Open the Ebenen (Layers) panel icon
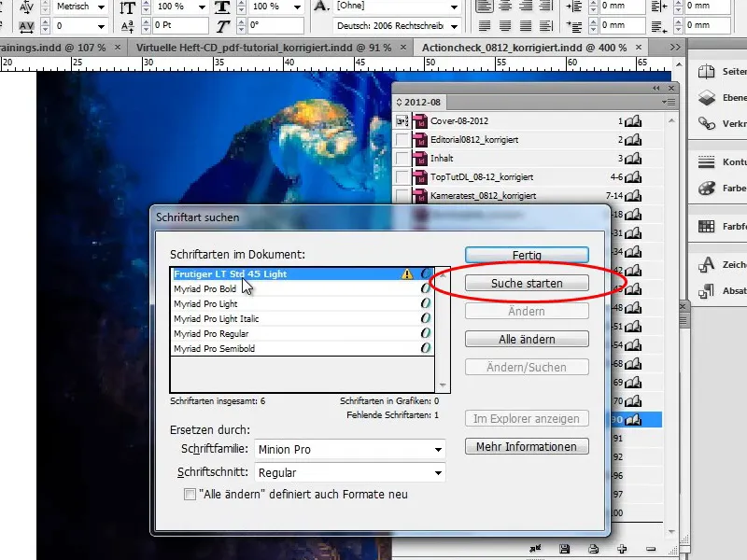 click(707, 98)
